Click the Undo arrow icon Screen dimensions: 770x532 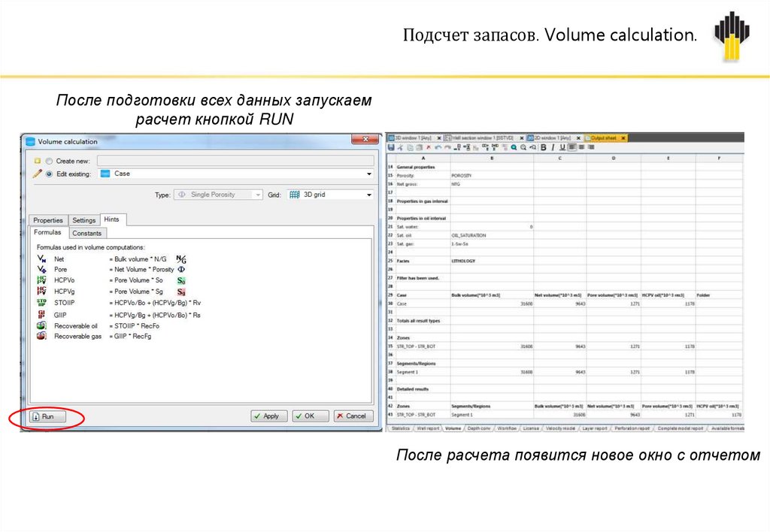pyautogui.click(x=438, y=147)
